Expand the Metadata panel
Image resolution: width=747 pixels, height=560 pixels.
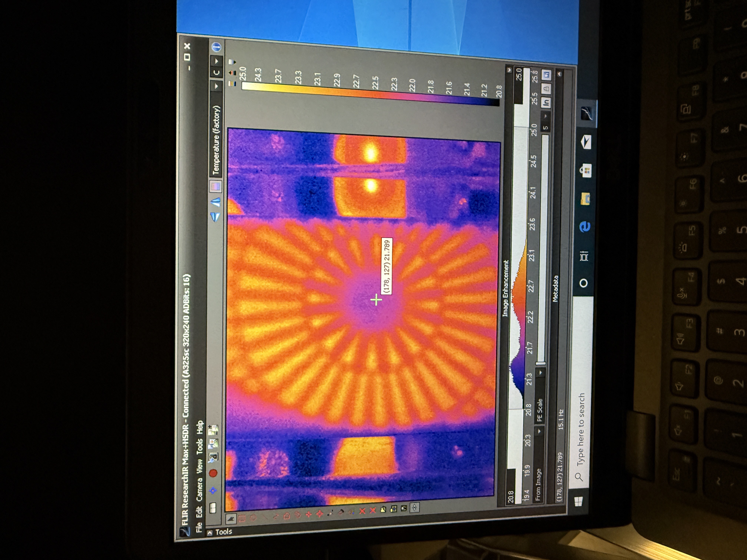pyautogui.click(x=560, y=74)
